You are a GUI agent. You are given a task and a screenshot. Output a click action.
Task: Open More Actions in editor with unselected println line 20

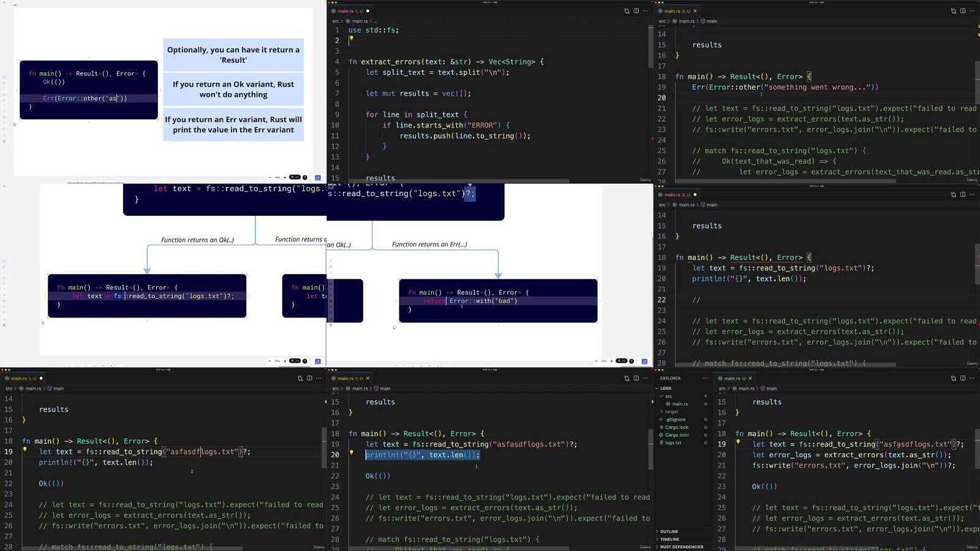tap(318, 378)
